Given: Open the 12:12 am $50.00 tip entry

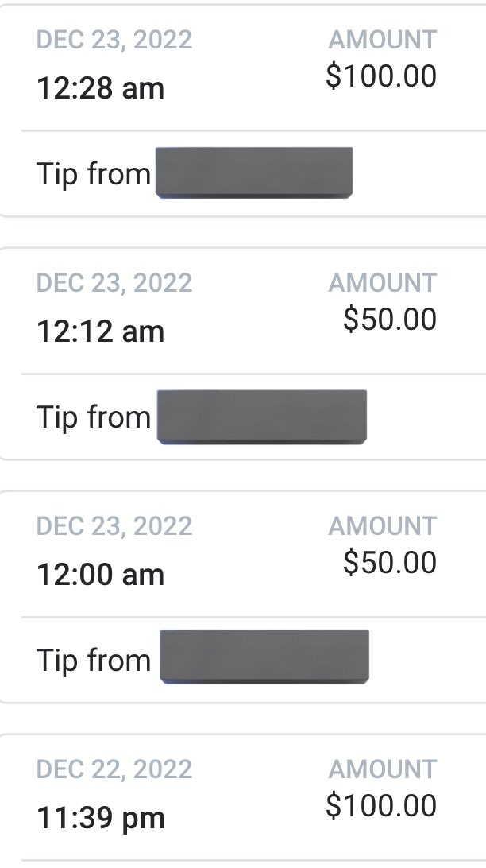Looking at the screenshot, I should [243, 353].
